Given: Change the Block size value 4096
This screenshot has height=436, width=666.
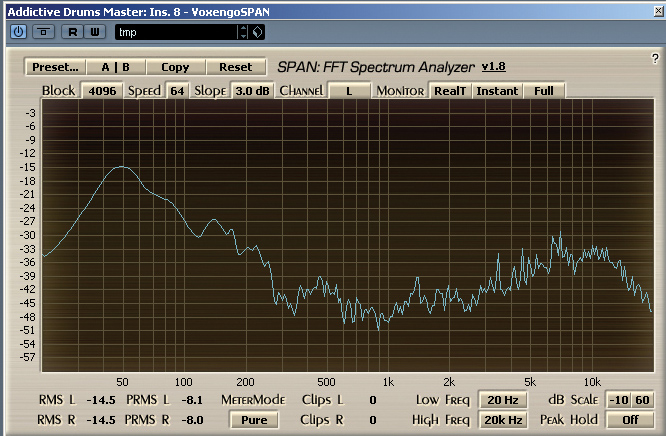Looking at the screenshot, I should [102, 91].
